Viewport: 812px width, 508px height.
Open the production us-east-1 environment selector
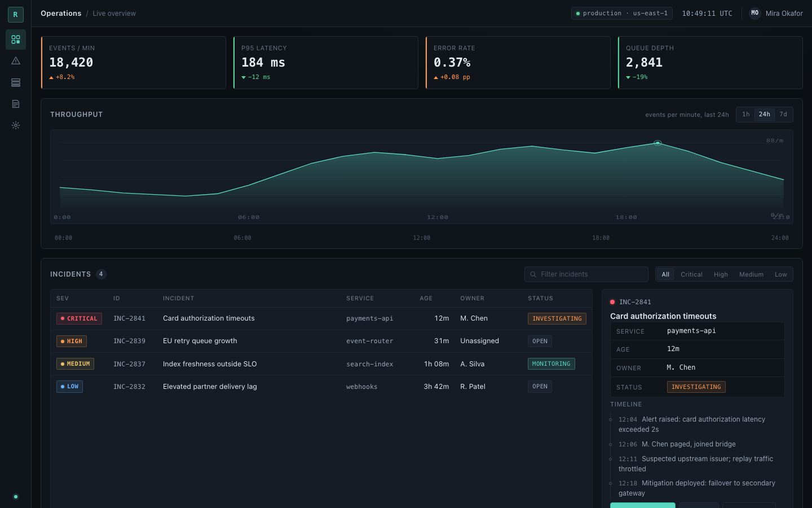[x=622, y=13]
